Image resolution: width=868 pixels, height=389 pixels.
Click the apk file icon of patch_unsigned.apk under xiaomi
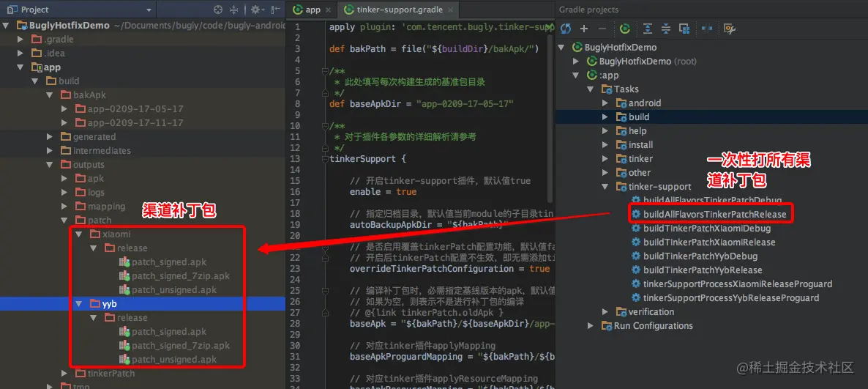point(124,290)
